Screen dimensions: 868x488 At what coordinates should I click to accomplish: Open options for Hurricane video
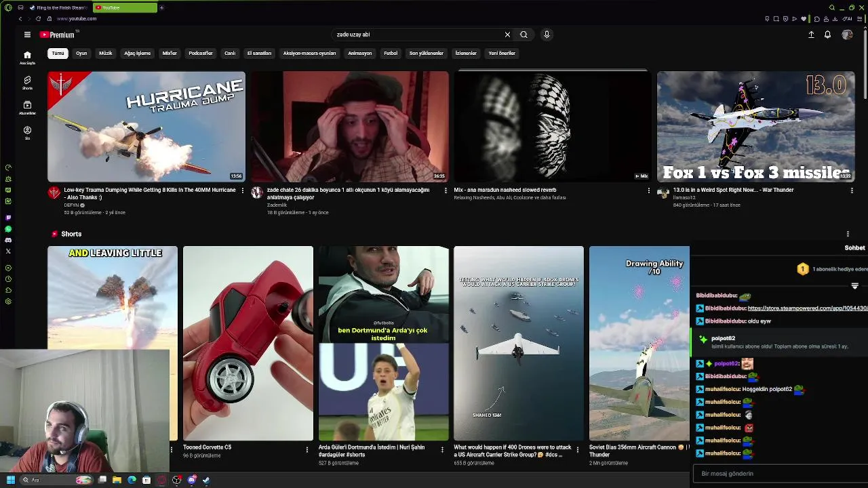[x=243, y=190]
